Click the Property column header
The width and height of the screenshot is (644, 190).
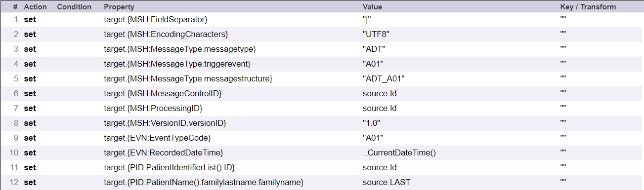pyautogui.click(x=119, y=7)
